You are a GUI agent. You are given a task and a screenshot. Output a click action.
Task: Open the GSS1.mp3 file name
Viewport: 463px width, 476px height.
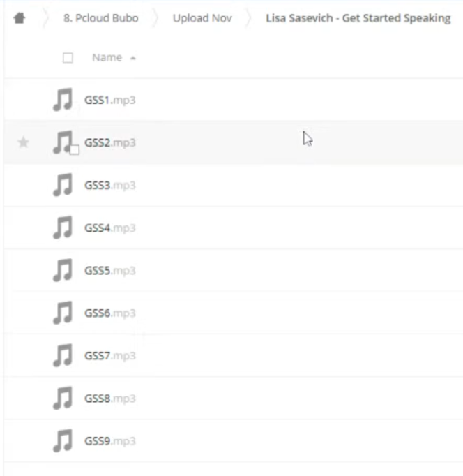click(109, 100)
